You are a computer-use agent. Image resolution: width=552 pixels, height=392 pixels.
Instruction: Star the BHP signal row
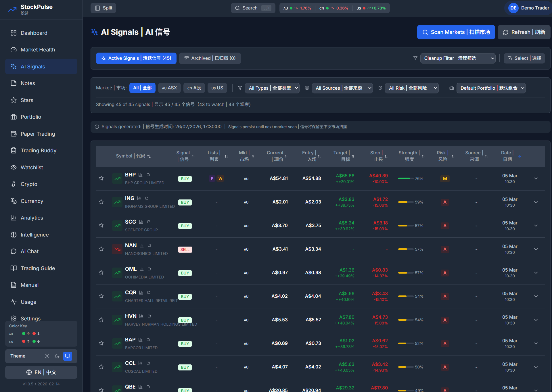[101, 178]
